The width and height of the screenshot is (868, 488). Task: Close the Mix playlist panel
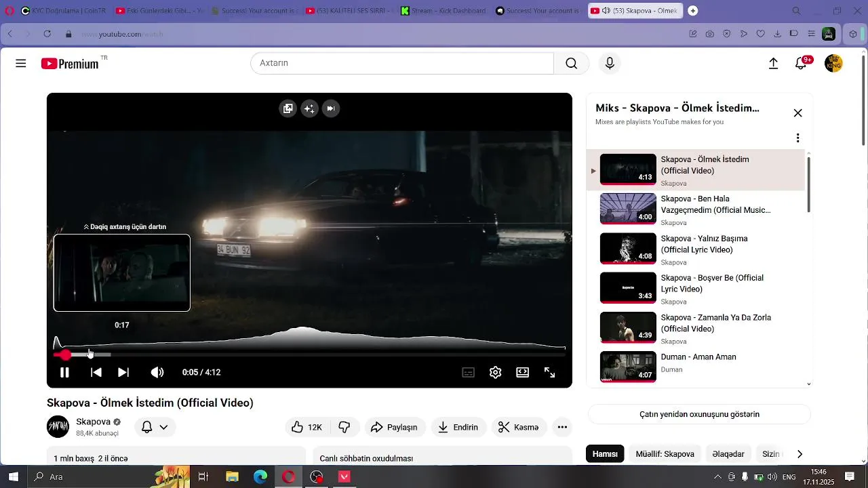797,113
